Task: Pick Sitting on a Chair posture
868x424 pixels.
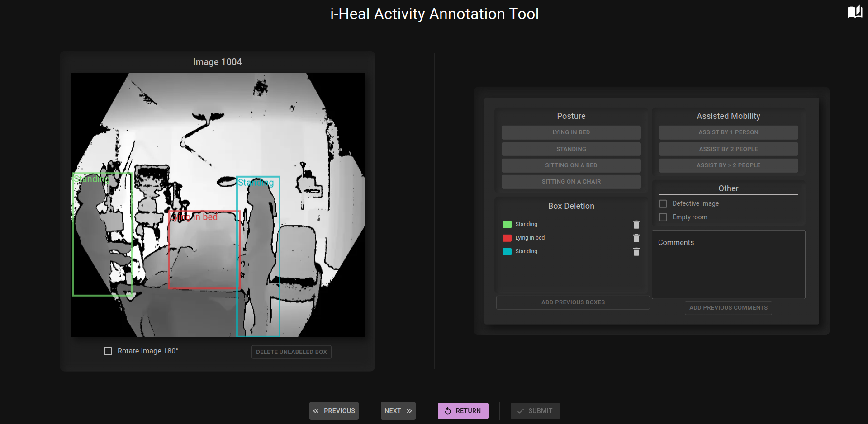Action: [571, 182]
